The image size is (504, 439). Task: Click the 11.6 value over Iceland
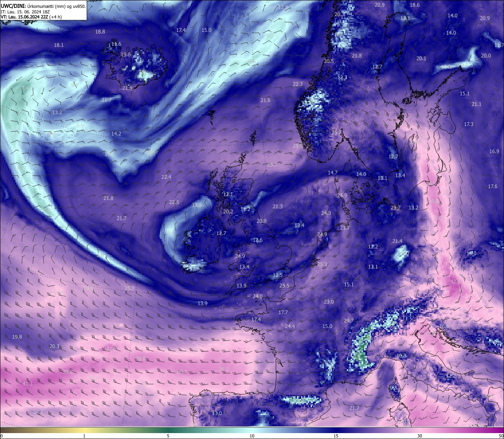tap(116, 44)
